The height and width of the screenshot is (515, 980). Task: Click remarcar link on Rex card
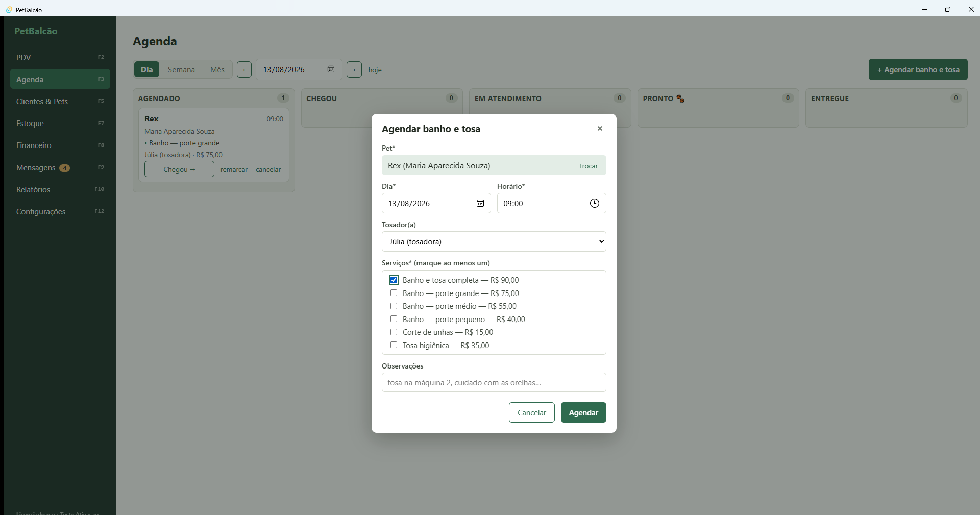(x=234, y=169)
